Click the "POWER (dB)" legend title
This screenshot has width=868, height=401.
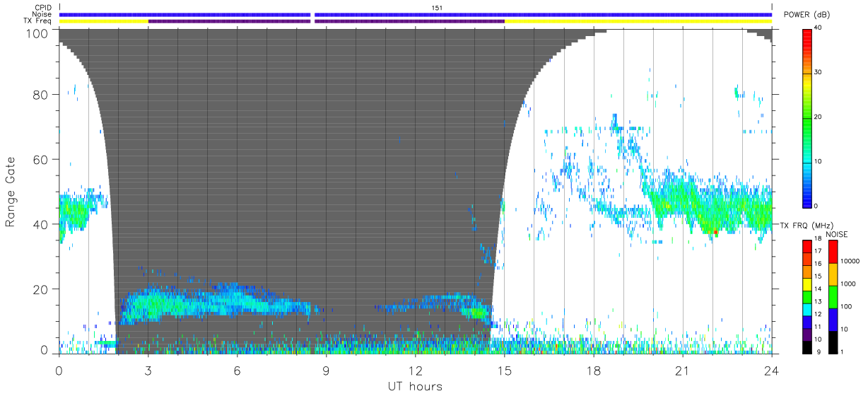tap(807, 14)
